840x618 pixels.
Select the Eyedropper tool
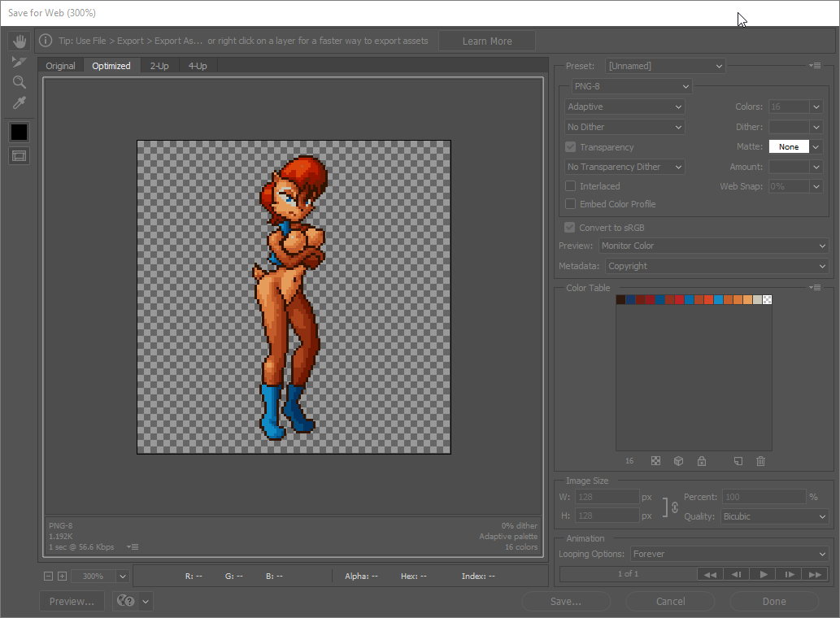click(x=20, y=102)
